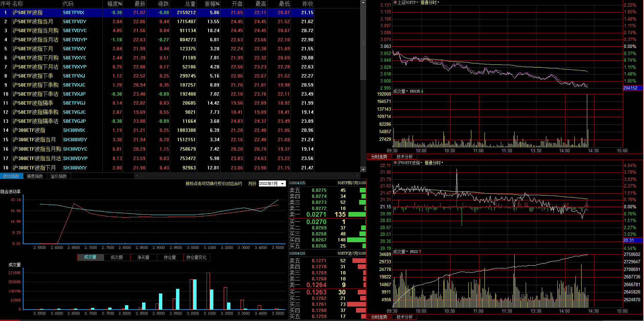
Task: Click the diamond icon beside 上证50ETF
Action: coord(395,2)
